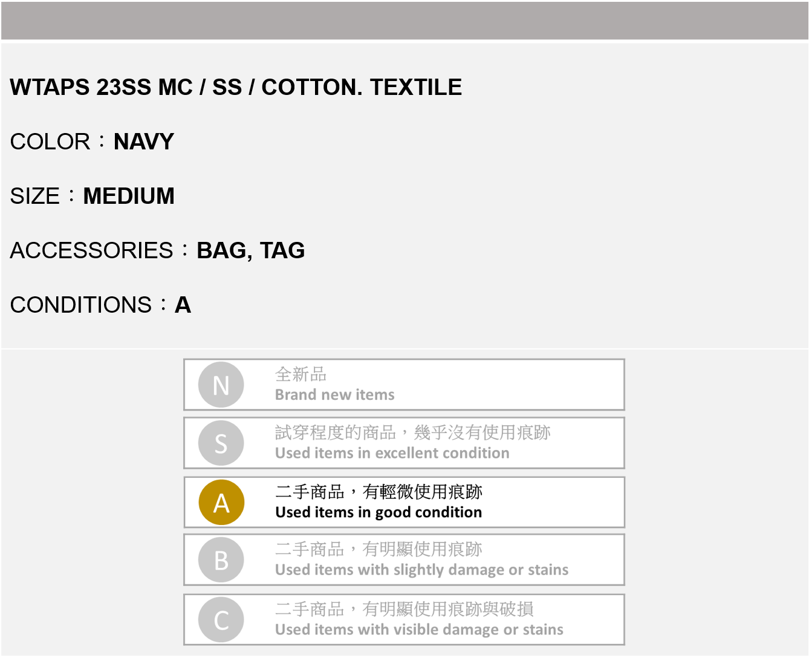Select "Used items with slightly damage or stains"
Image resolution: width=812 pixels, height=658 pixels.
421,570
